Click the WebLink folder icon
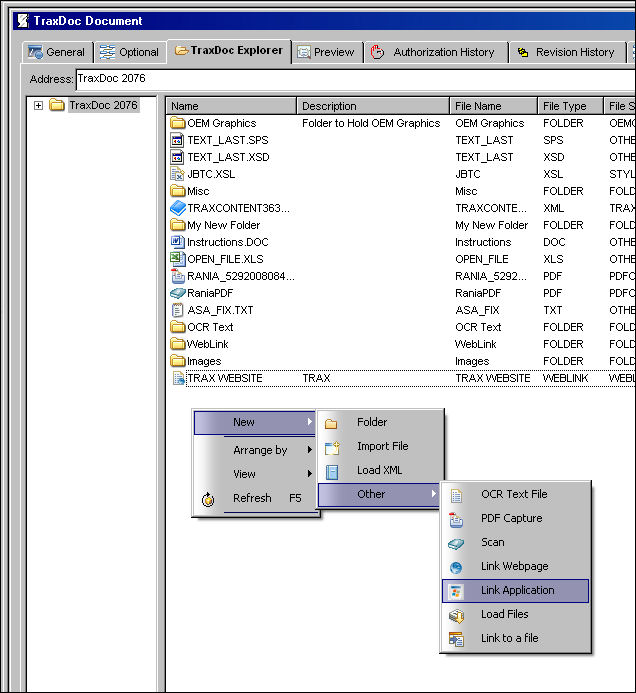636x693 pixels. pyautogui.click(x=178, y=344)
